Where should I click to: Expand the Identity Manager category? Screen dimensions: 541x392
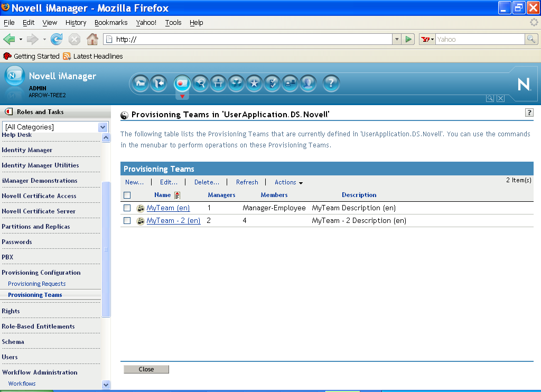click(x=27, y=150)
